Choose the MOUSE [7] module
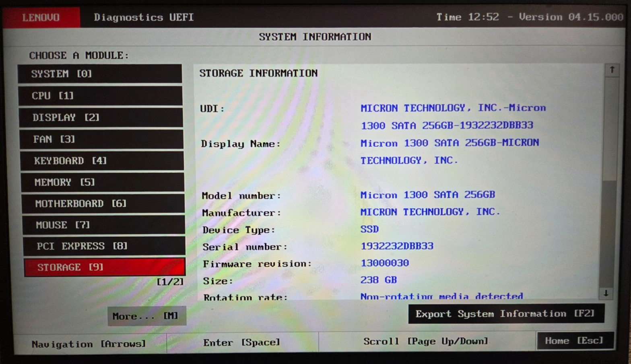This screenshot has width=631, height=364. click(103, 225)
